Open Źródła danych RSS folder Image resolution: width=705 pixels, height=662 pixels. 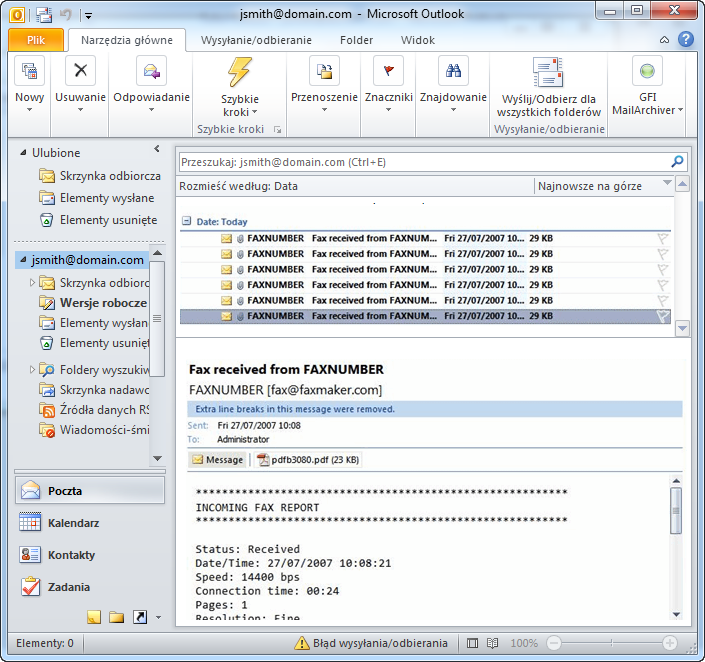click(x=94, y=410)
